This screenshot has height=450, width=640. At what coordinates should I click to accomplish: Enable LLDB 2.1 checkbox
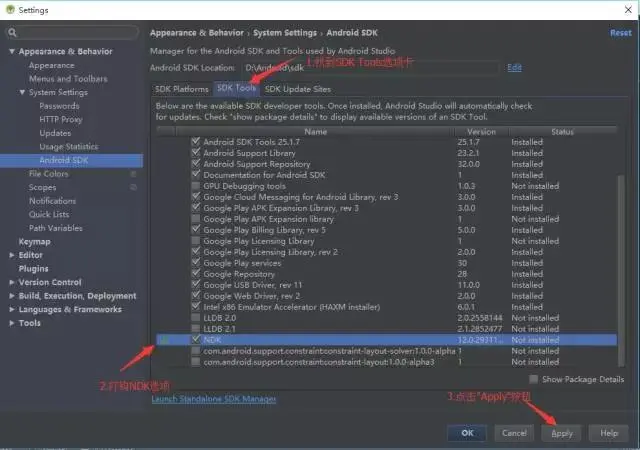pos(196,329)
